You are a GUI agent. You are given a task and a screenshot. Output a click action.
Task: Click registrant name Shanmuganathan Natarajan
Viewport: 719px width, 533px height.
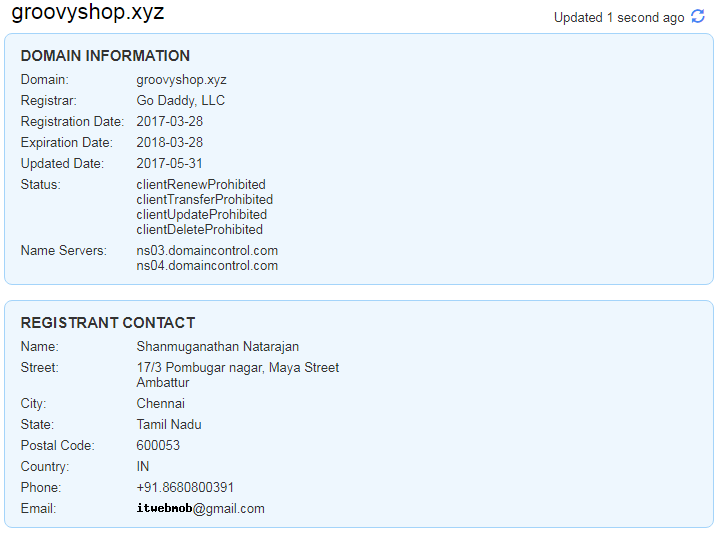pyautogui.click(x=217, y=346)
